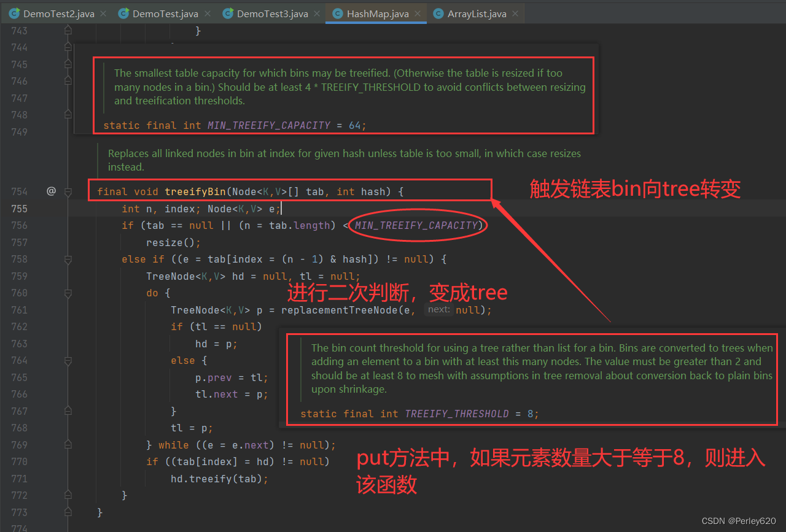Click the @ gutter marker on line 754

tap(51, 191)
